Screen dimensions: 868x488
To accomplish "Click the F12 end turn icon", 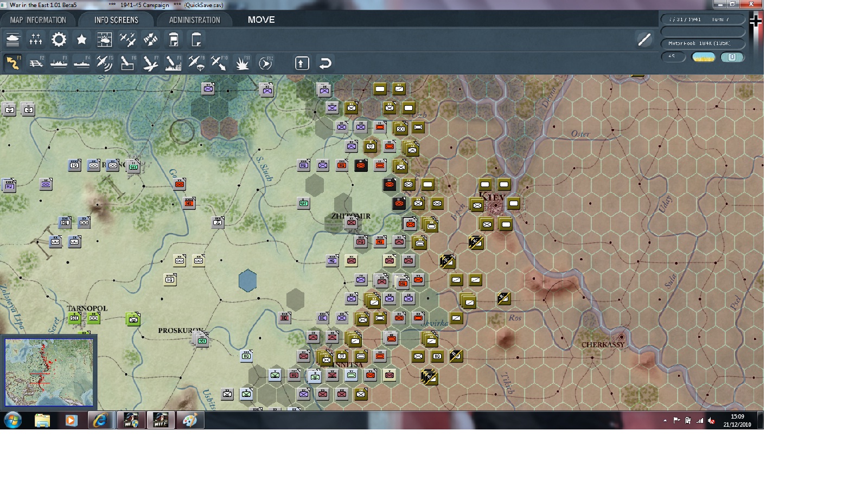I will [265, 63].
